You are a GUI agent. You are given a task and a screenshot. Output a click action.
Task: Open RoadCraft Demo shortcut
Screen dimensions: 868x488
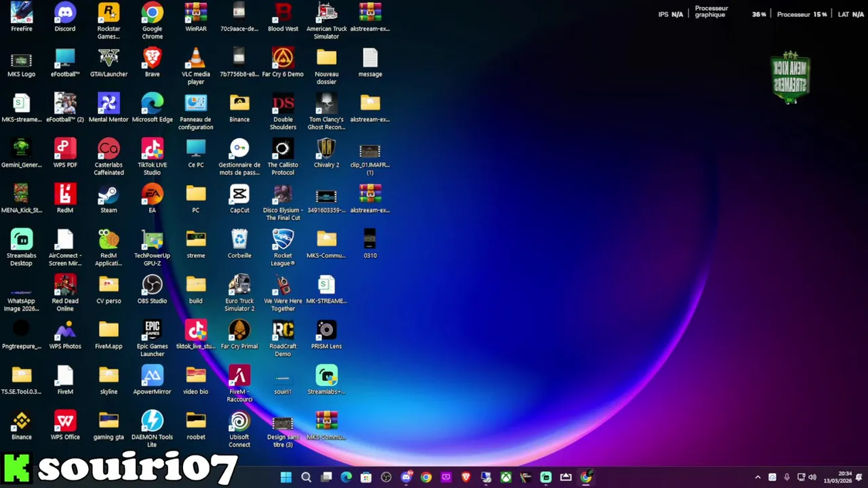click(283, 339)
